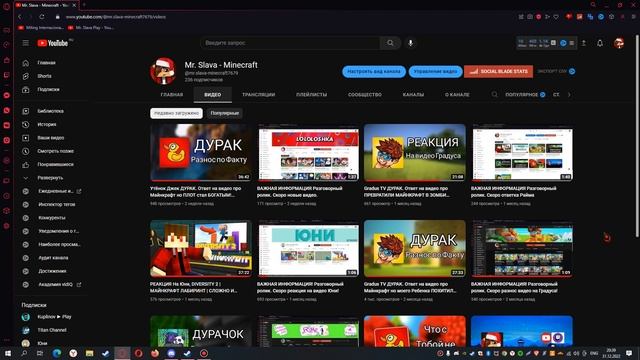Expand Развернуть in the sidebar
This screenshot has height=360, width=640.
[50, 178]
